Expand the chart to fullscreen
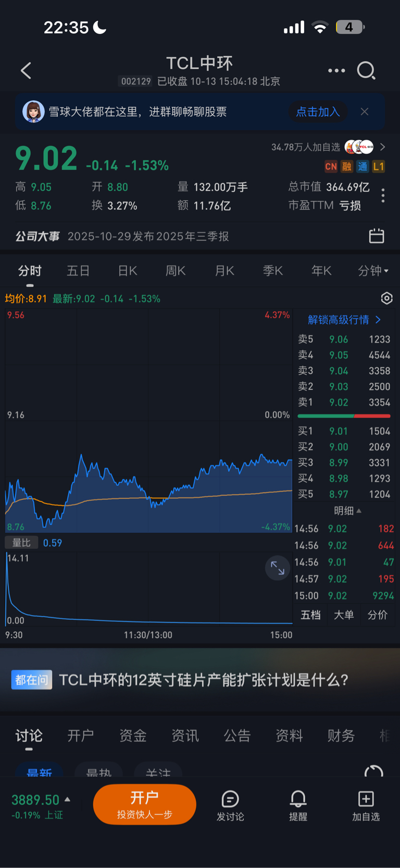The height and width of the screenshot is (868, 400). [278, 568]
